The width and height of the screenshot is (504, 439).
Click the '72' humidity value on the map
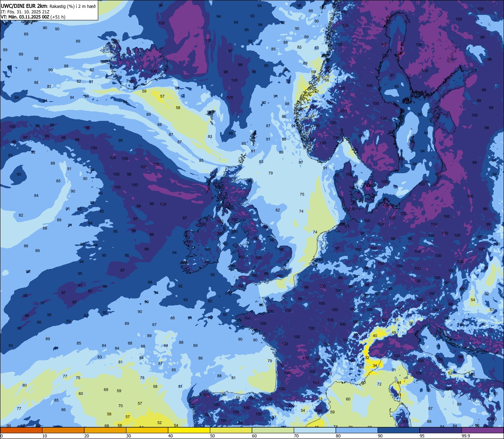coord(379,384)
